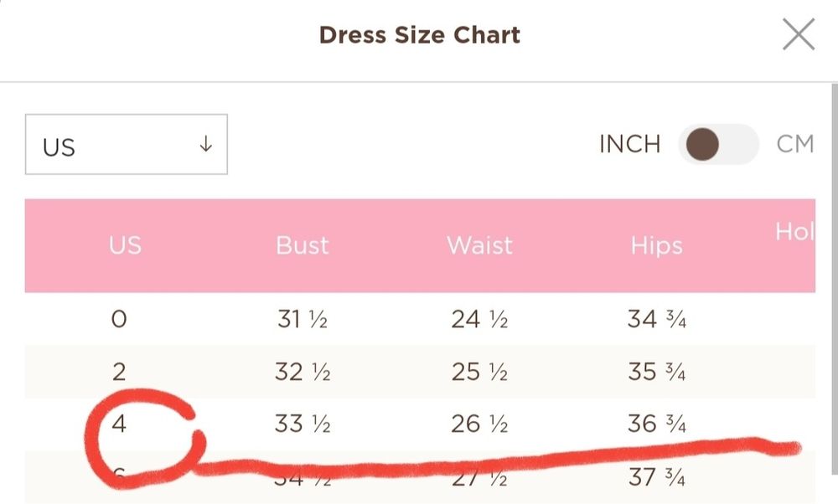Select size 2 row
Image resolution: width=838 pixels, height=504 pixels.
119,372
